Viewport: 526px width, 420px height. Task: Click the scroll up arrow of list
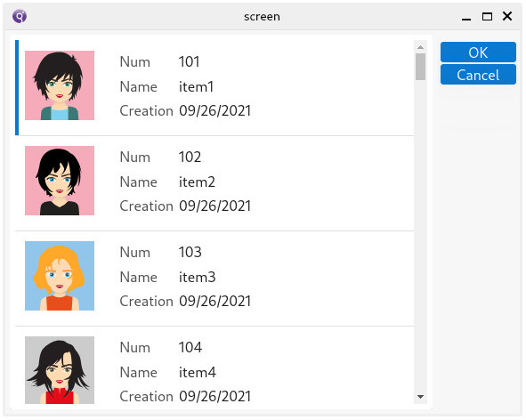pyautogui.click(x=420, y=47)
